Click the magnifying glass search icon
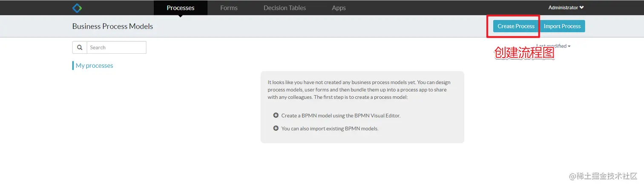Viewport: 644px width, 187px height. click(80, 47)
